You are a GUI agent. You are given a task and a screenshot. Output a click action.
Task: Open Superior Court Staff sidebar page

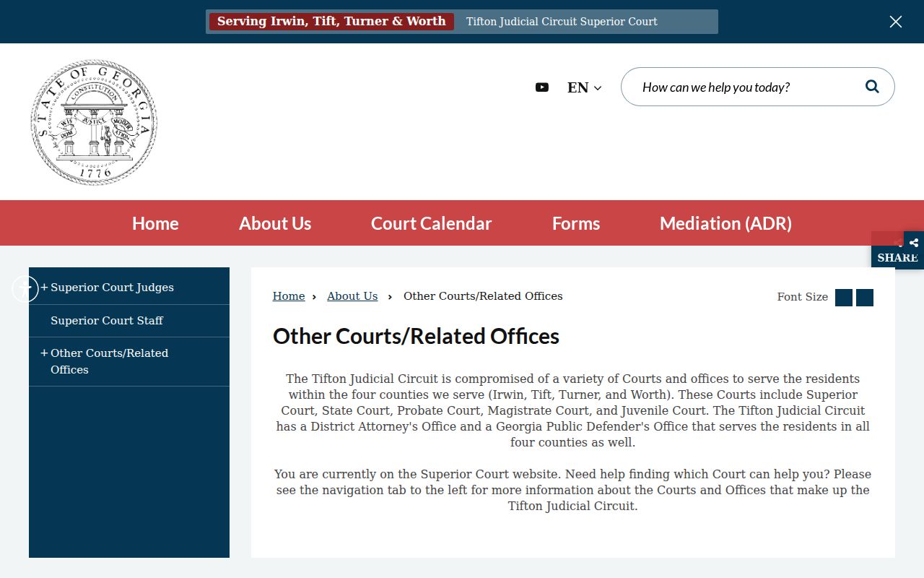pyautogui.click(x=107, y=320)
